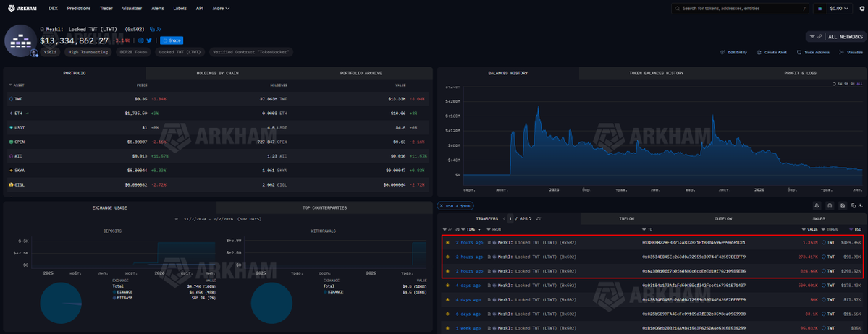Click the add-user icon beside the address
The height and width of the screenshot is (334, 868).
pos(159,30)
